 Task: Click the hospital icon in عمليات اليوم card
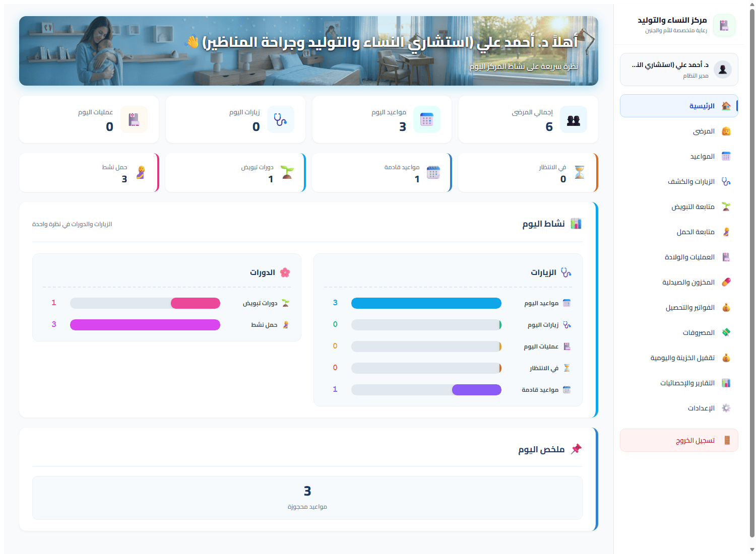tap(134, 119)
